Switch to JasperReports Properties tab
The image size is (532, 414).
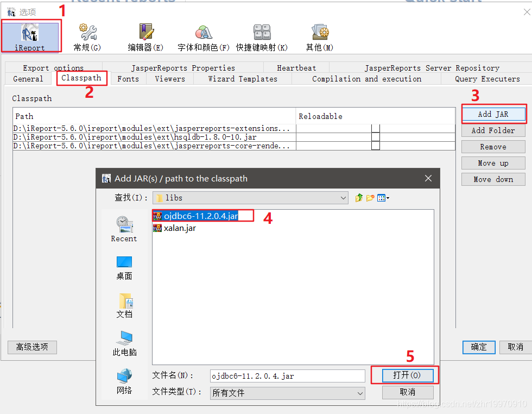coord(183,67)
